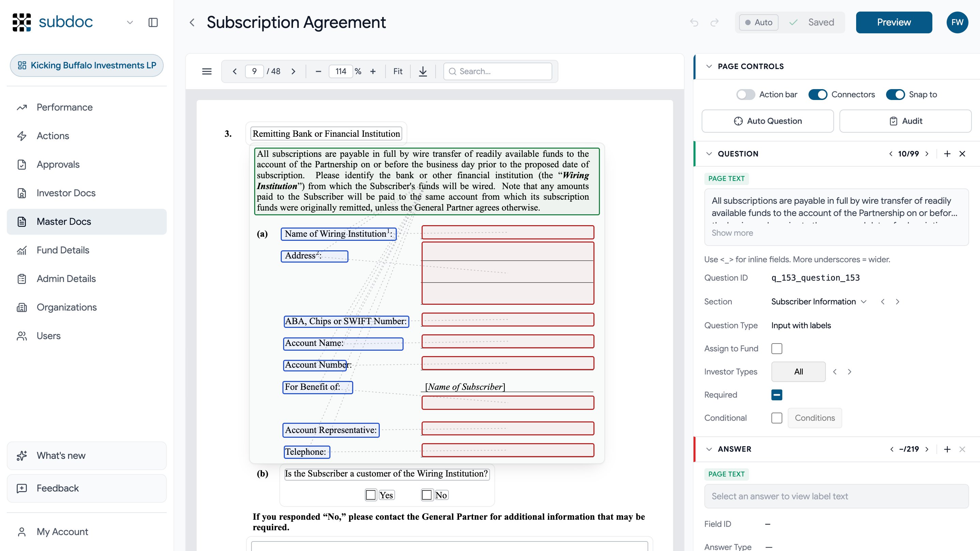Collapse the QUESTION section

point(709,154)
